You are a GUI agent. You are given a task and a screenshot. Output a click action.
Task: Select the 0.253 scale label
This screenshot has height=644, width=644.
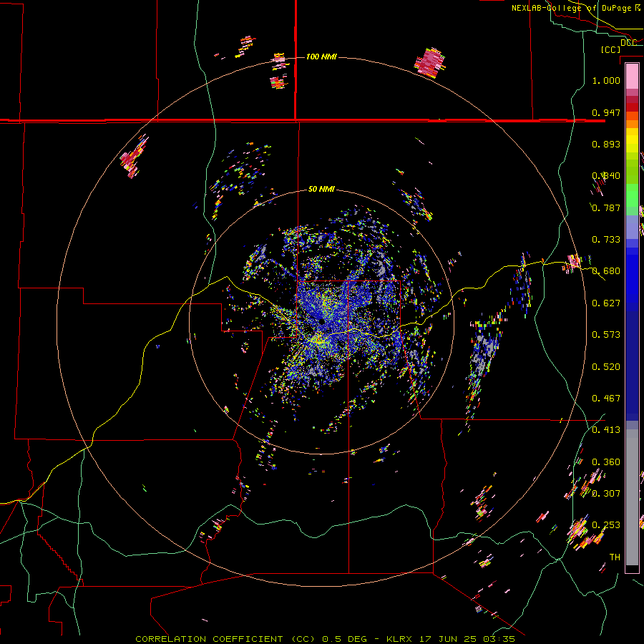pyautogui.click(x=606, y=525)
